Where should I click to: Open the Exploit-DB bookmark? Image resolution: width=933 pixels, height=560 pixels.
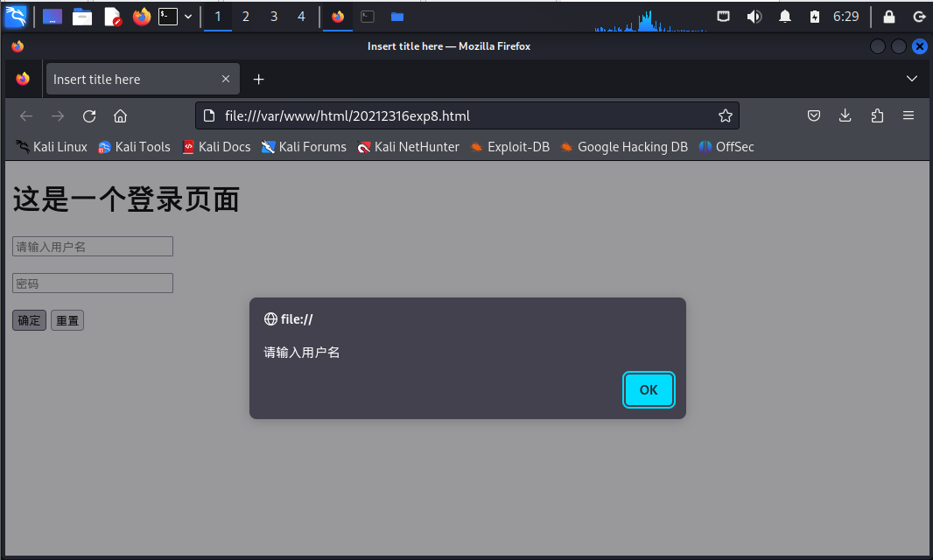tap(510, 147)
